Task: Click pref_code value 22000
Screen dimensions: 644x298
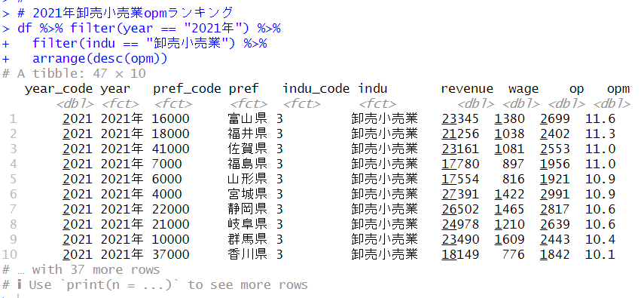Action: point(170,209)
